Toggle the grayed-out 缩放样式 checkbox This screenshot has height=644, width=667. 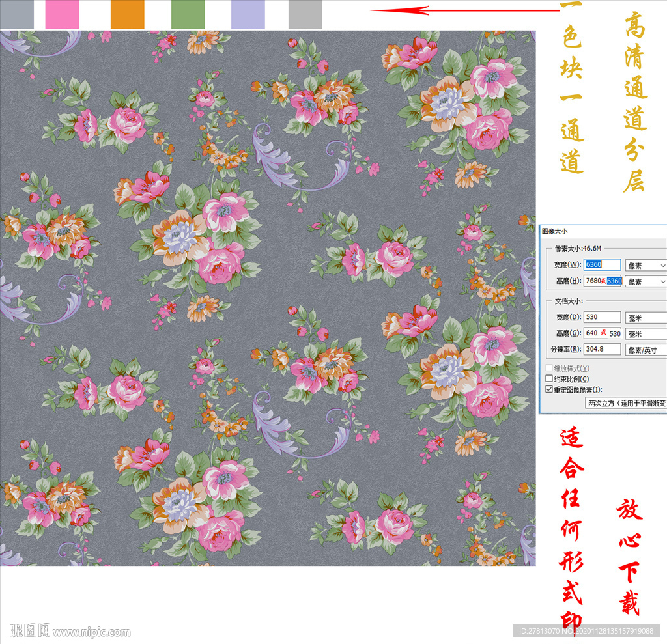[549, 368]
